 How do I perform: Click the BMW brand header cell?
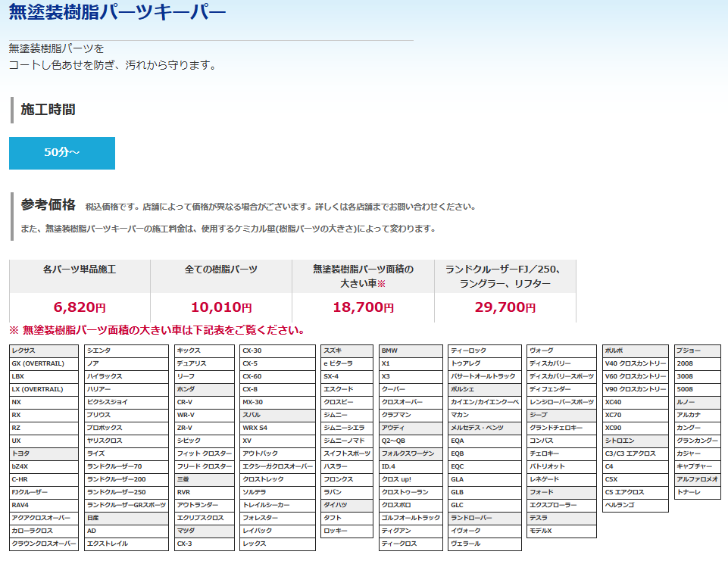coord(411,351)
